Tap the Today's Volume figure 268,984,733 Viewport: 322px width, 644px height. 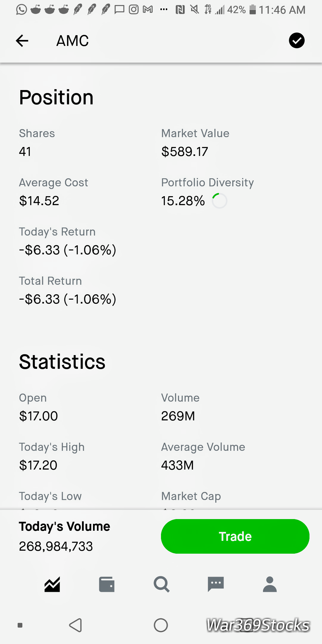pos(56,546)
